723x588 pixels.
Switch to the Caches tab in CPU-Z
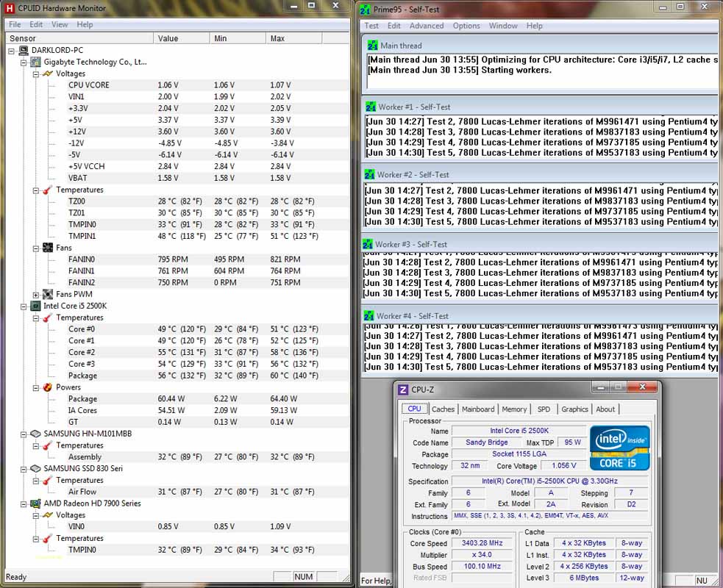pyautogui.click(x=443, y=409)
